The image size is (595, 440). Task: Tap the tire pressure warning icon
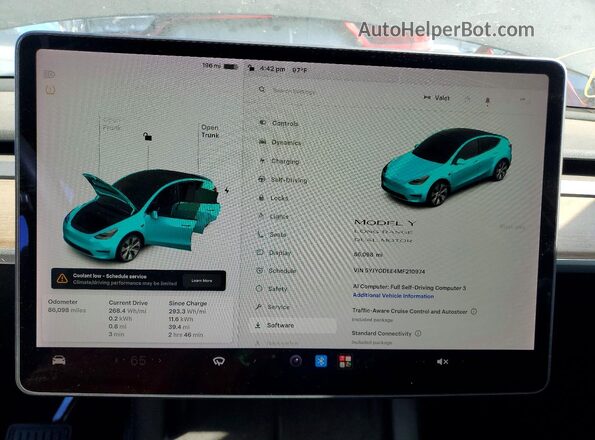tap(50, 90)
